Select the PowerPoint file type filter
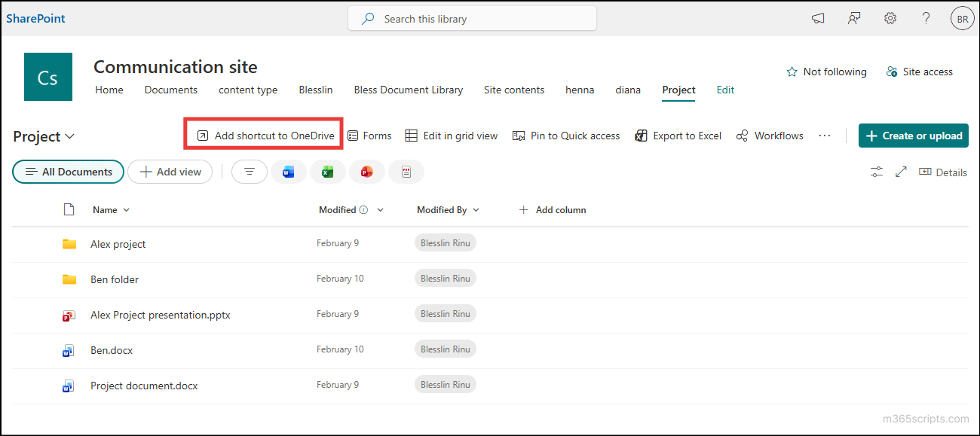The width and height of the screenshot is (980, 436). tap(367, 172)
